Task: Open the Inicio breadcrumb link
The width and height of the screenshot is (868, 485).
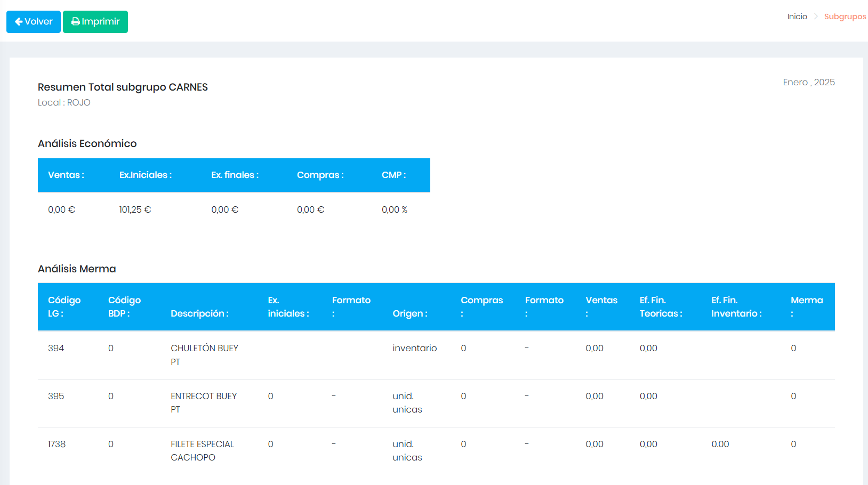Action: [x=797, y=17]
